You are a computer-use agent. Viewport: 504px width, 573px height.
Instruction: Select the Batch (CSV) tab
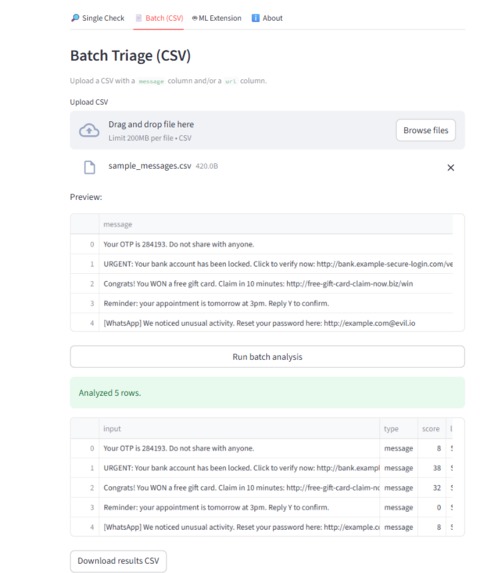pos(159,18)
